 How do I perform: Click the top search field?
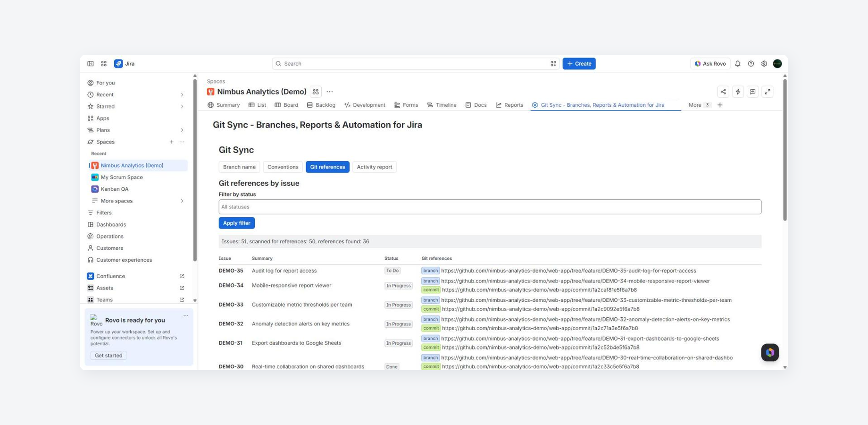(416, 64)
